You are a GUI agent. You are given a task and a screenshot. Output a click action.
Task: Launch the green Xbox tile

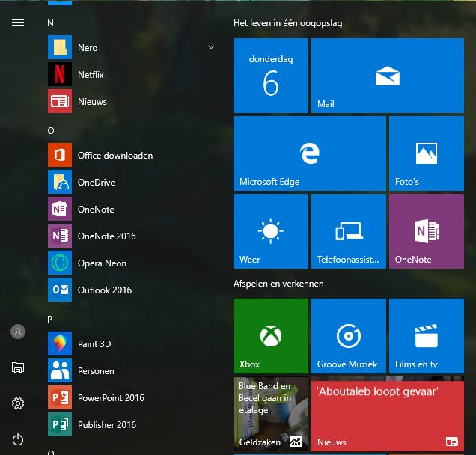(271, 336)
